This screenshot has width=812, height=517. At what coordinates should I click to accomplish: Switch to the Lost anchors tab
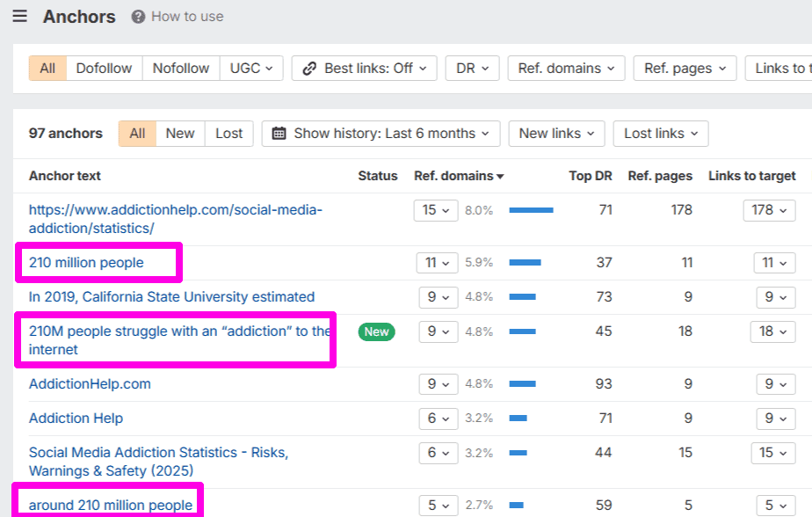[228, 133]
